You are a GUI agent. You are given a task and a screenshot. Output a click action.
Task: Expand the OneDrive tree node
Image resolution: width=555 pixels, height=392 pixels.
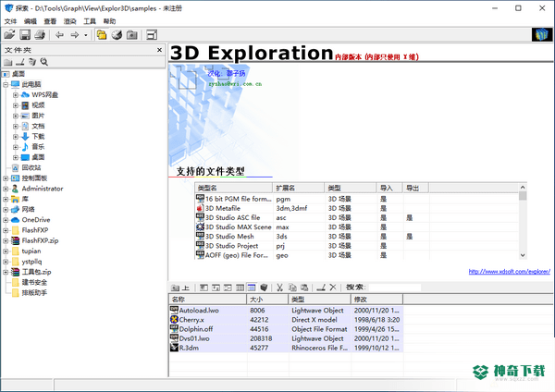6,220
